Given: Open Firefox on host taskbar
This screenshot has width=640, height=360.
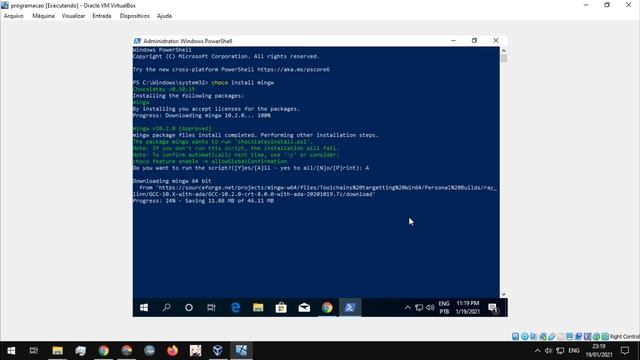Looking at the screenshot, I should click(x=173, y=351).
